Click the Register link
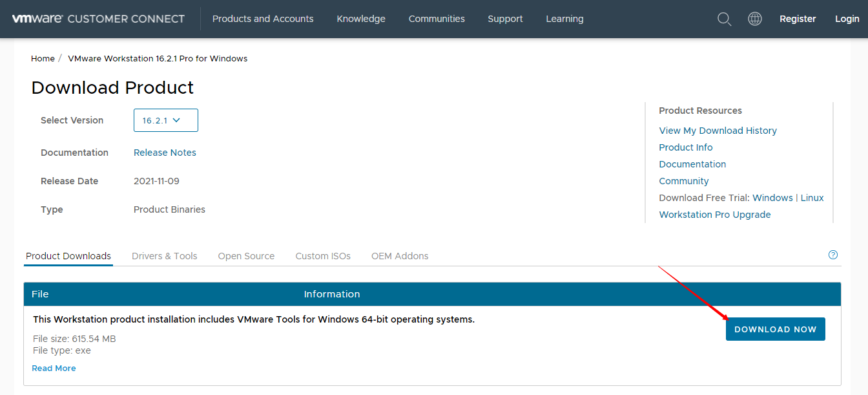Image resolution: width=868 pixels, height=395 pixels. [x=798, y=19]
